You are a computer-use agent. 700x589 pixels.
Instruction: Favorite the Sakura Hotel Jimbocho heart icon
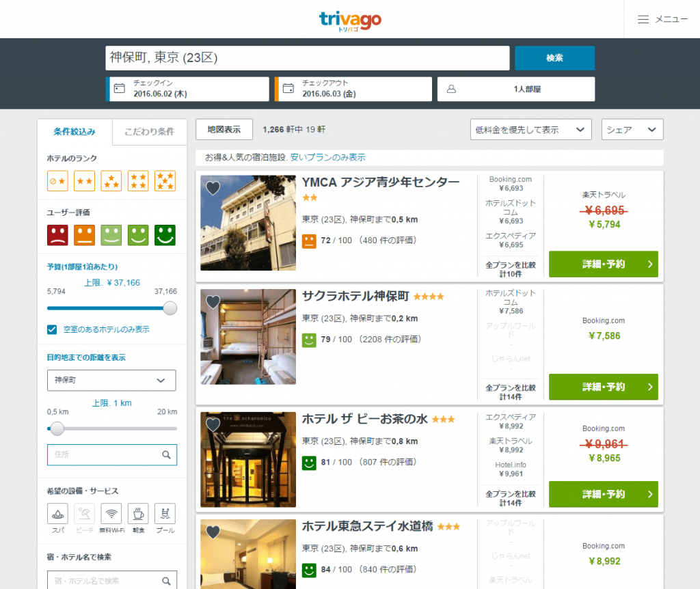tap(213, 301)
